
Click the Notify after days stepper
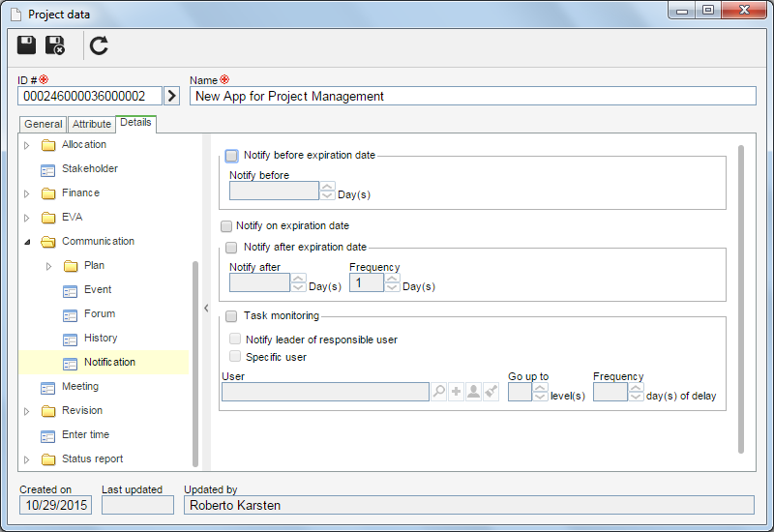pos(298,282)
